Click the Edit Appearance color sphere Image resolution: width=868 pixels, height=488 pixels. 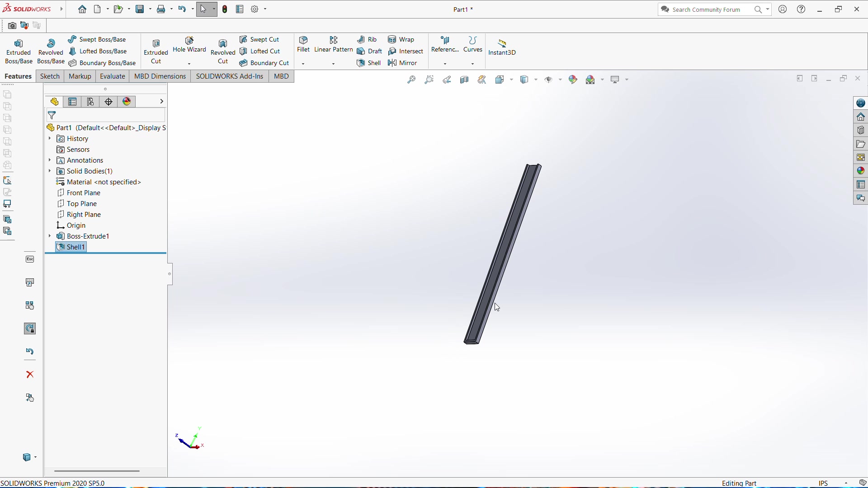click(x=573, y=80)
